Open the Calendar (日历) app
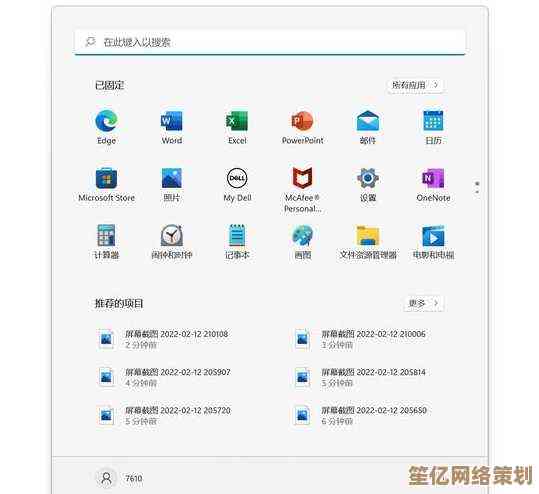 coord(433,127)
